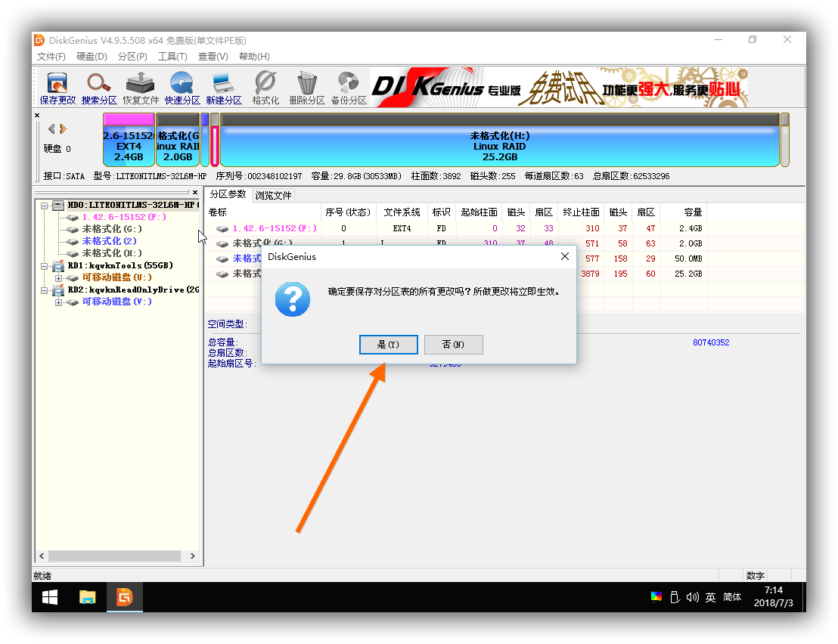Select 未格式化(H:) in the tree

click(x=112, y=253)
